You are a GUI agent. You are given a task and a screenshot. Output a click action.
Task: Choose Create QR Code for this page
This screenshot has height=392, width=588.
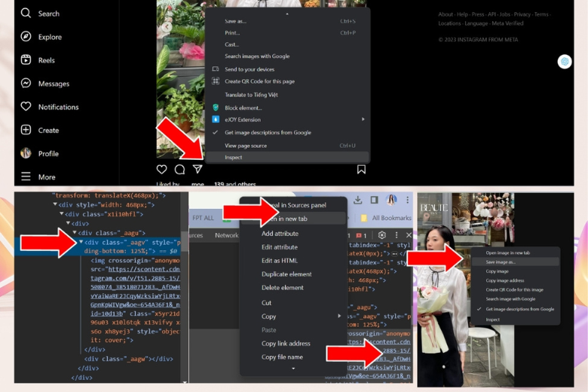259,81
